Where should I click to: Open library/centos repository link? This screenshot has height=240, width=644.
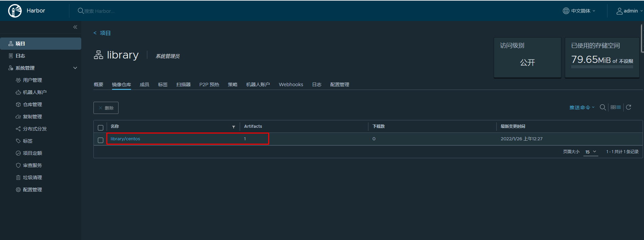[x=125, y=139]
